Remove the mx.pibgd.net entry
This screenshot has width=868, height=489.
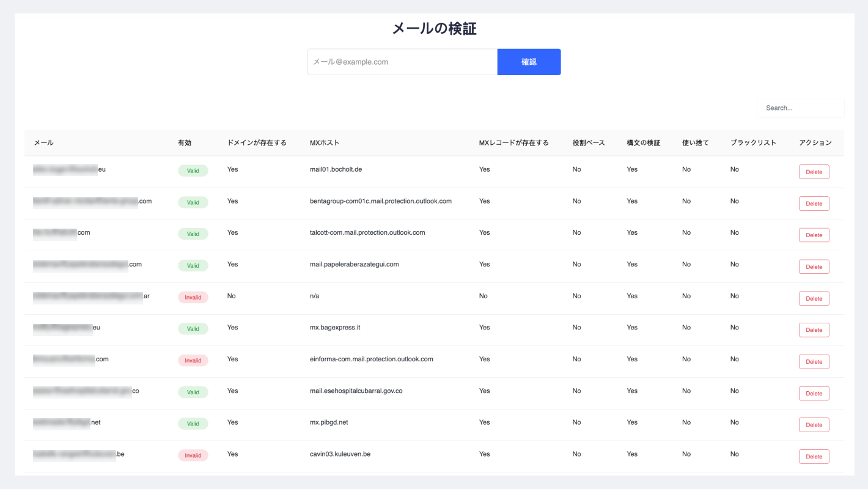tap(814, 425)
